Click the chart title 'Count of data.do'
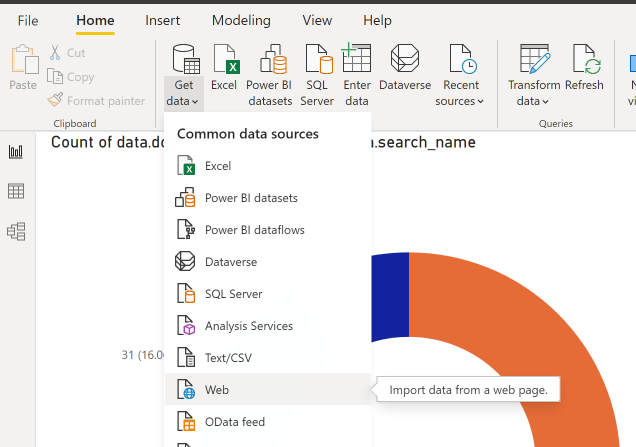This screenshot has width=636, height=447. click(107, 142)
